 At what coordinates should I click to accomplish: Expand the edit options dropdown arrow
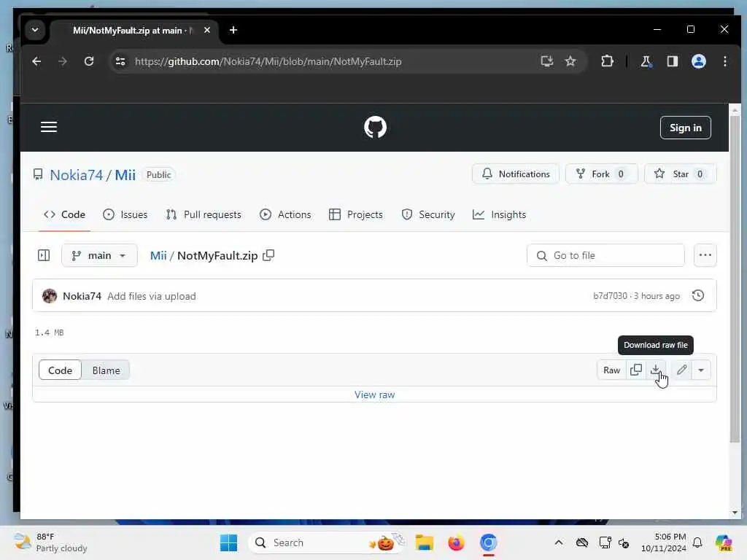[701, 370]
